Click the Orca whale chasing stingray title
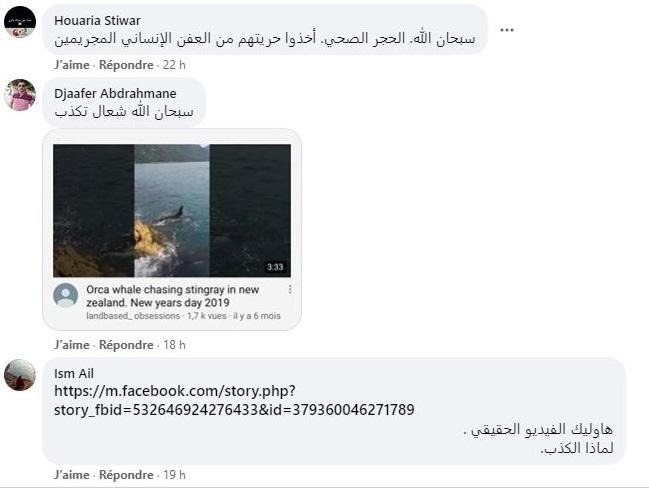The image size is (649, 488). [173, 296]
